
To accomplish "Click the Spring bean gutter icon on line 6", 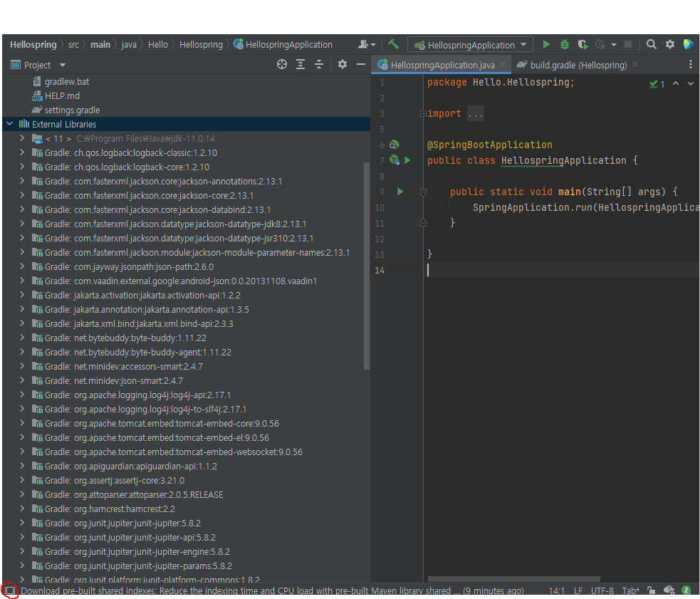I will (x=394, y=145).
